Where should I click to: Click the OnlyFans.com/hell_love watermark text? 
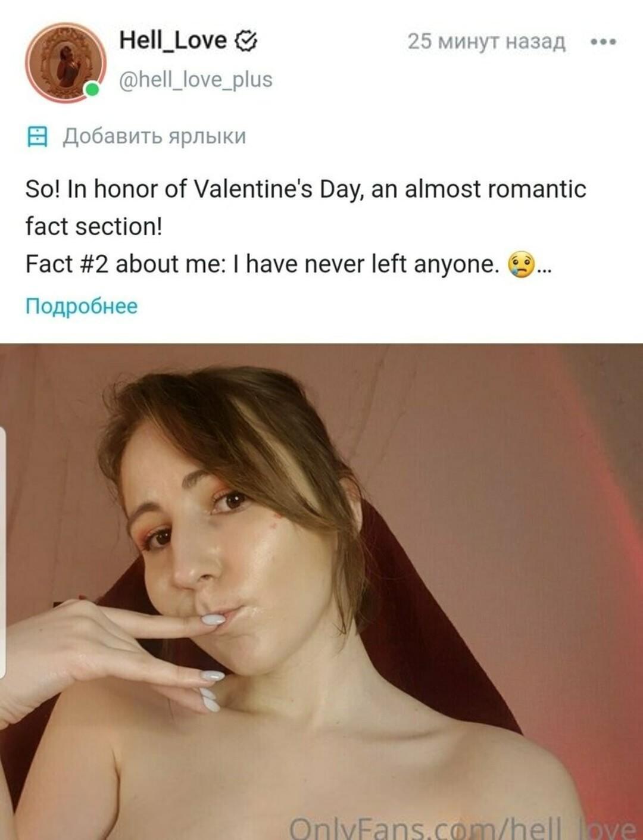pos(462,827)
